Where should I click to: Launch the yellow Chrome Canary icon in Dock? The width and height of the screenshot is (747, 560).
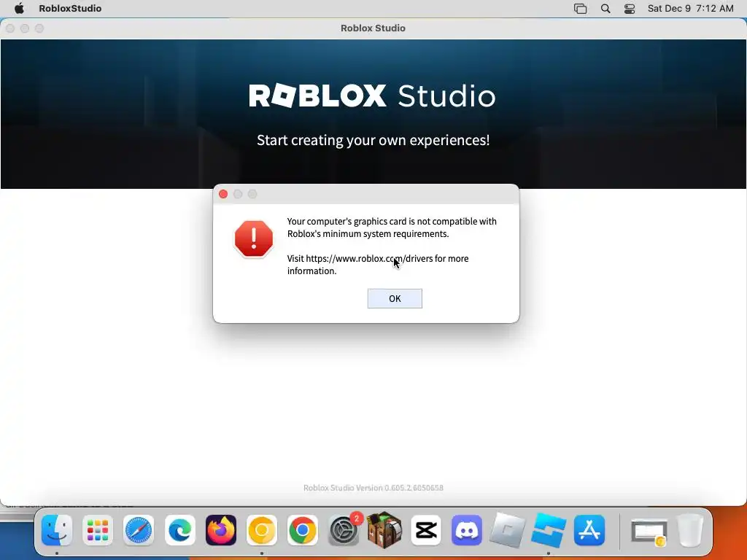point(262,530)
